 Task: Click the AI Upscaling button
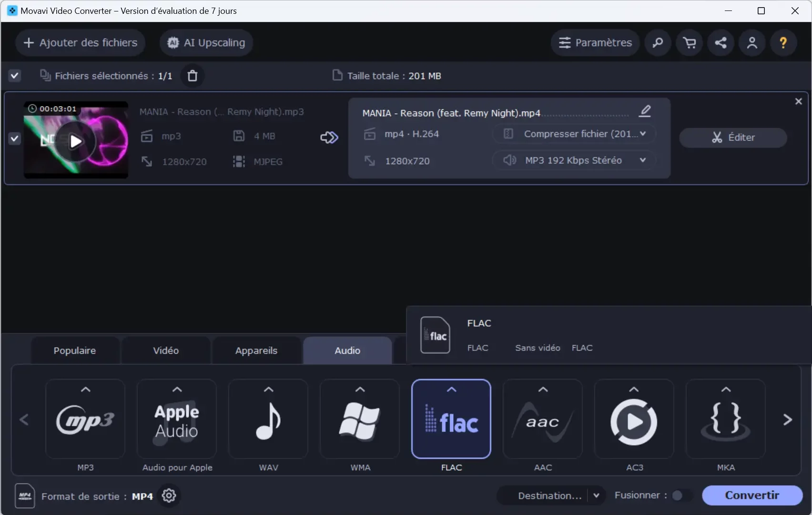click(206, 43)
